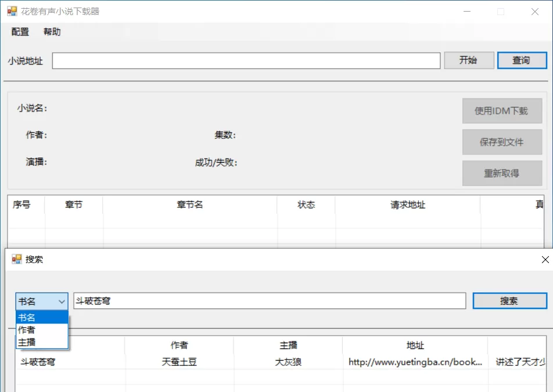Click the 主播 column header in results
This screenshot has height=392, width=553.
coord(288,345)
